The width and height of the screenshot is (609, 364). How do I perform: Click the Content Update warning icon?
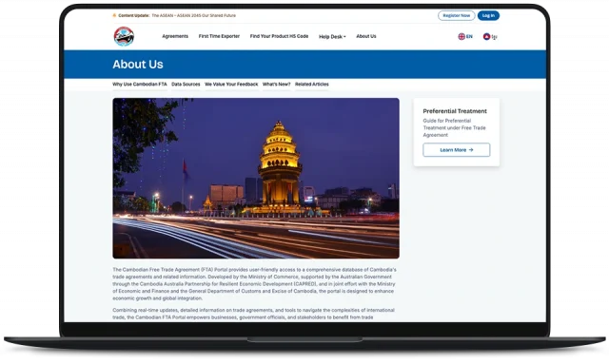pyautogui.click(x=114, y=15)
